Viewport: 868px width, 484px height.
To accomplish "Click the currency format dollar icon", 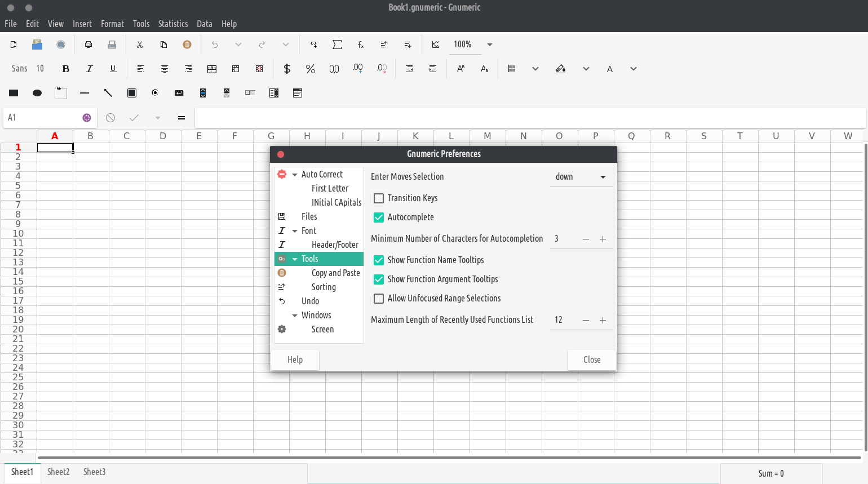I will 287,69.
